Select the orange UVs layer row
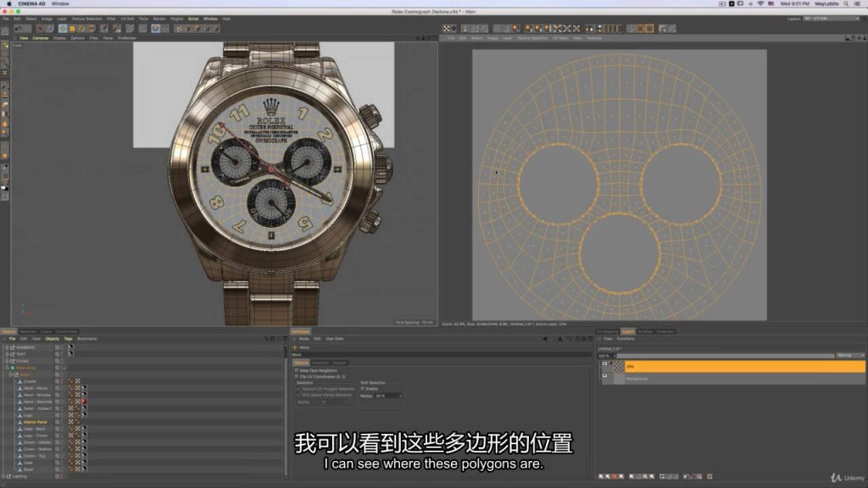The image size is (868, 488). click(x=744, y=366)
